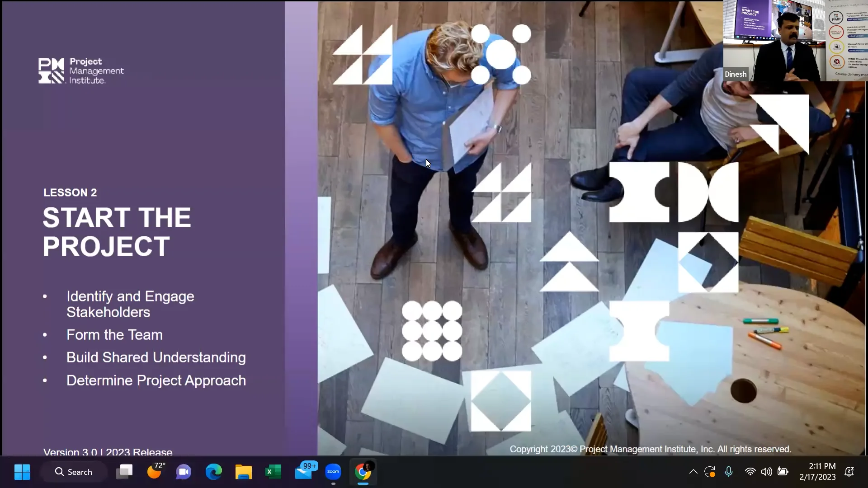The image size is (868, 488).
Task: Open Task View from the taskbar
Action: (124, 472)
